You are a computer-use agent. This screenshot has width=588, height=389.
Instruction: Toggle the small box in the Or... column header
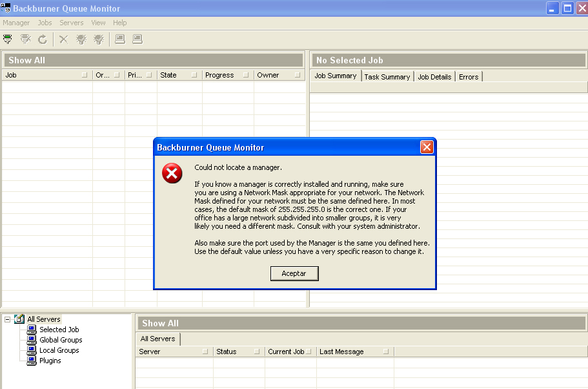[117, 75]
